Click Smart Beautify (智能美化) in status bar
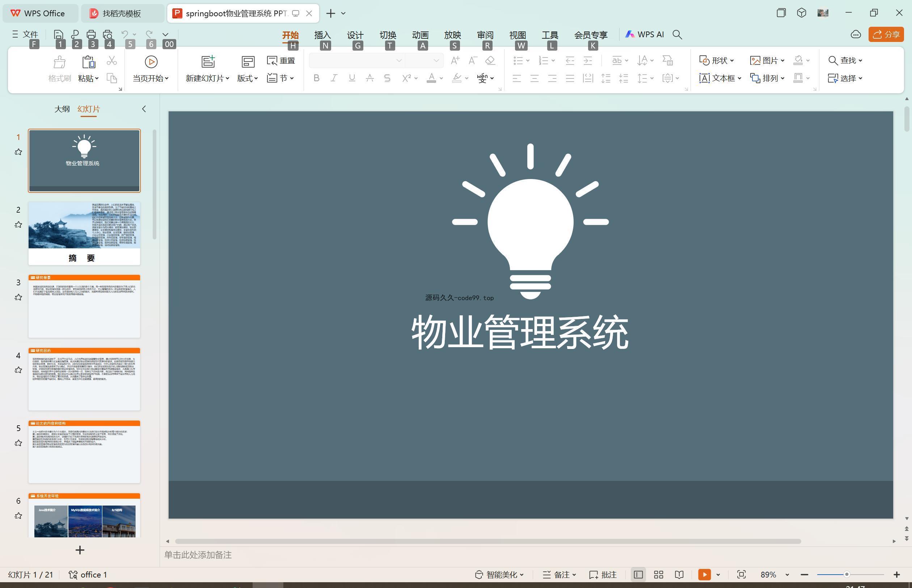Image resolution: width=912 pixels, height=588 pixels. click(x=499, y=575)
